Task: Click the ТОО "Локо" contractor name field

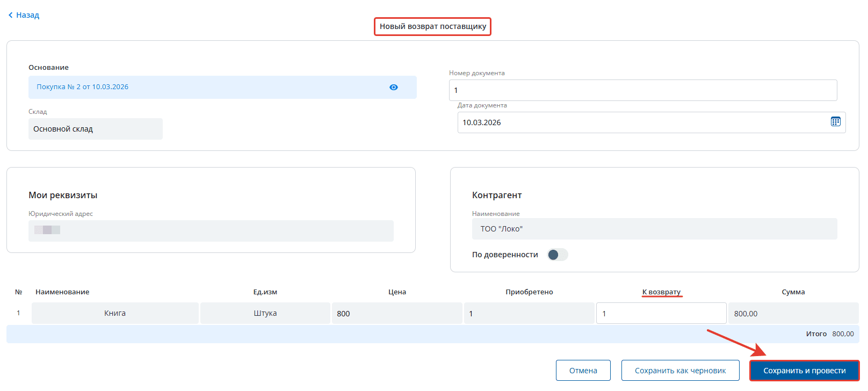Action: pyautogui.click(x=654, y=229)
